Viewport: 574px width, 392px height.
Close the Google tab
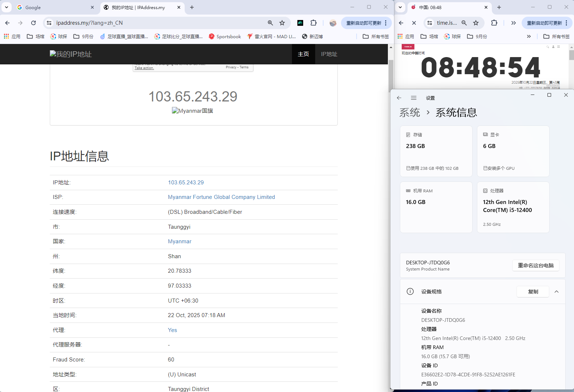[x=92, y=7]
